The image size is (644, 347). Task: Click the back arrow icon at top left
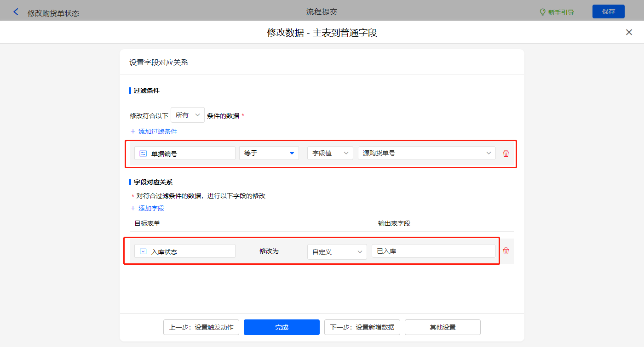pyautogui.click(x=16, y=12)
